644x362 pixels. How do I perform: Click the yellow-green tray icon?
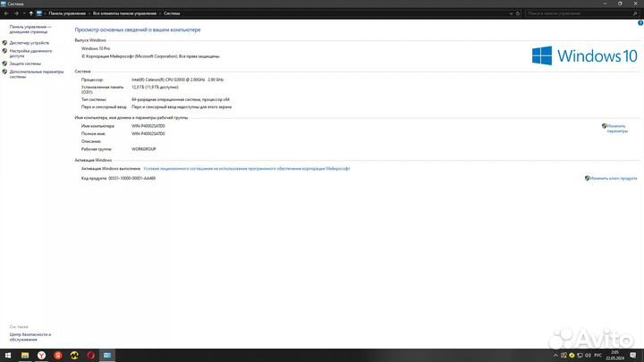pyautogui.click(x=572, y=356)
